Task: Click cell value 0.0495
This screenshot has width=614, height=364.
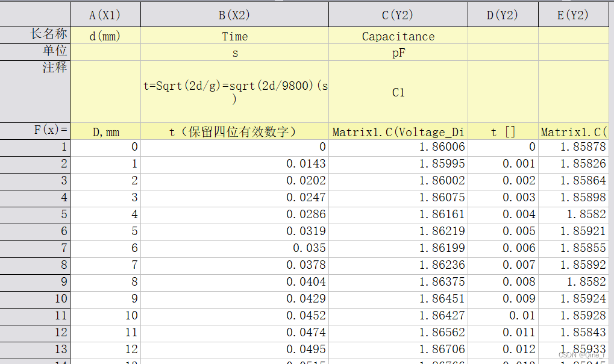Action: point(234,350)
